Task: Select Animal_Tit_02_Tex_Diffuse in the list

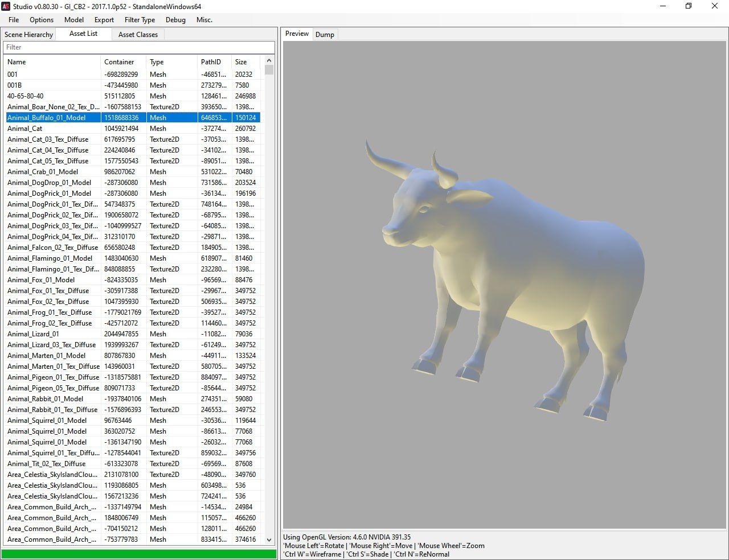Action: point(133,464)
